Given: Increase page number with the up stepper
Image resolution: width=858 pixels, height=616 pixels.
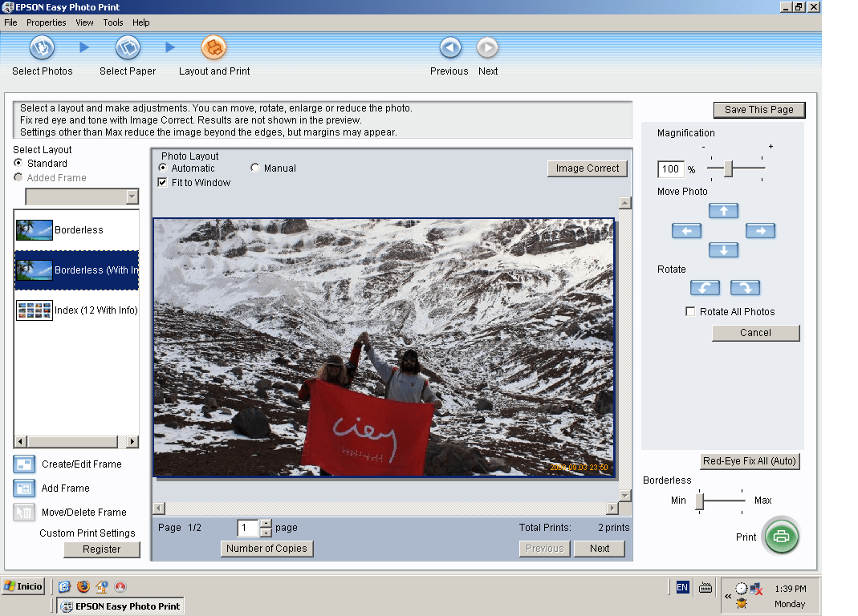Looking at the screenshot, I should pos(266,523).
